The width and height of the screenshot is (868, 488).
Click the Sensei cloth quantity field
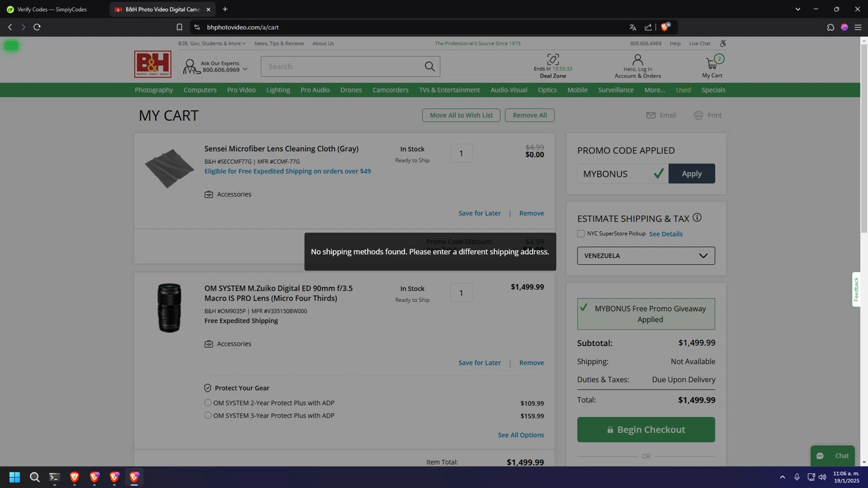point(461,153)
